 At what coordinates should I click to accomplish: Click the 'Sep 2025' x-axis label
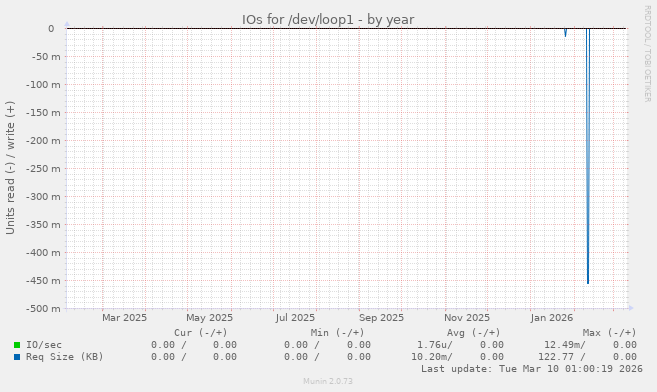click(x=381, y=318)
